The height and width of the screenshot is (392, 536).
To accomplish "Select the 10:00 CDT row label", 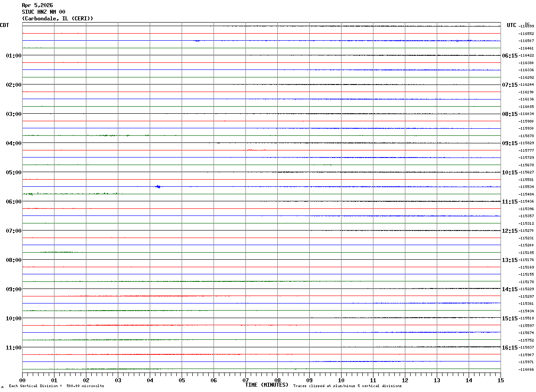I will [14, 319].
